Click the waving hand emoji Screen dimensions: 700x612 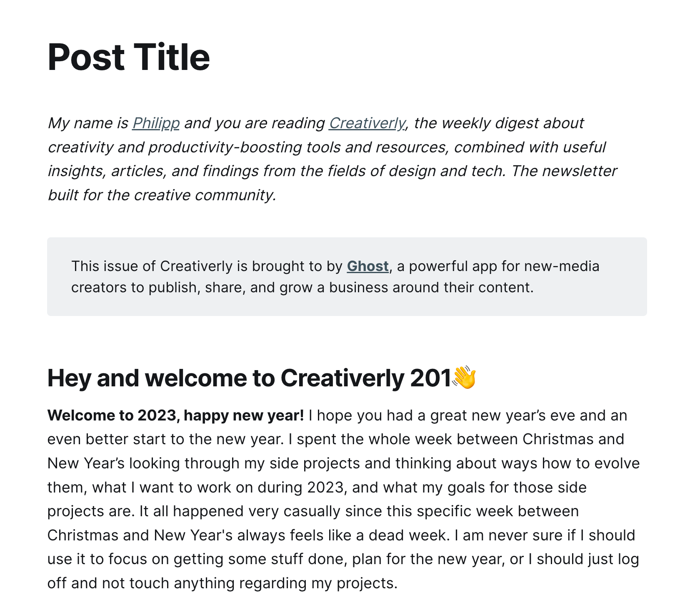(x=464, y=378)
